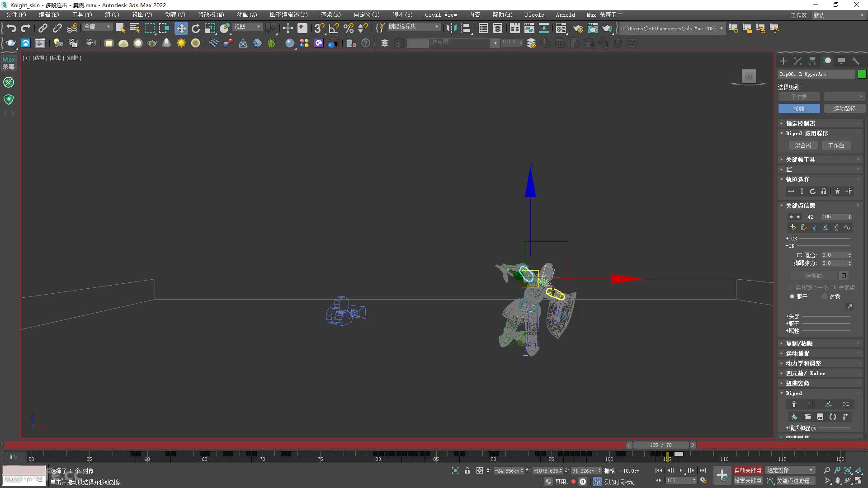Click the 运动路径 button
This screenshot has height=488, width=868.
(x=844, y=108)
